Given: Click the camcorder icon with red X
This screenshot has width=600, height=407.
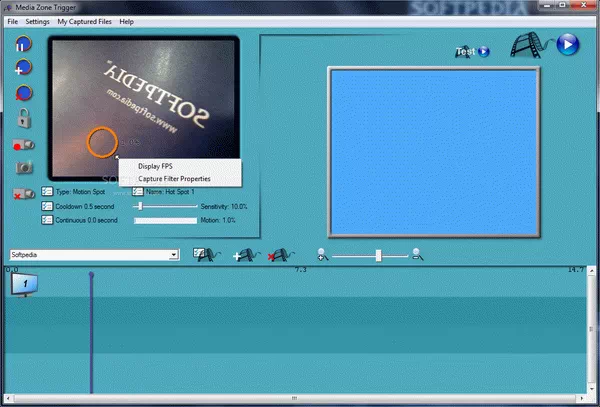Looking at the screenshot, I should click(24, 193).
